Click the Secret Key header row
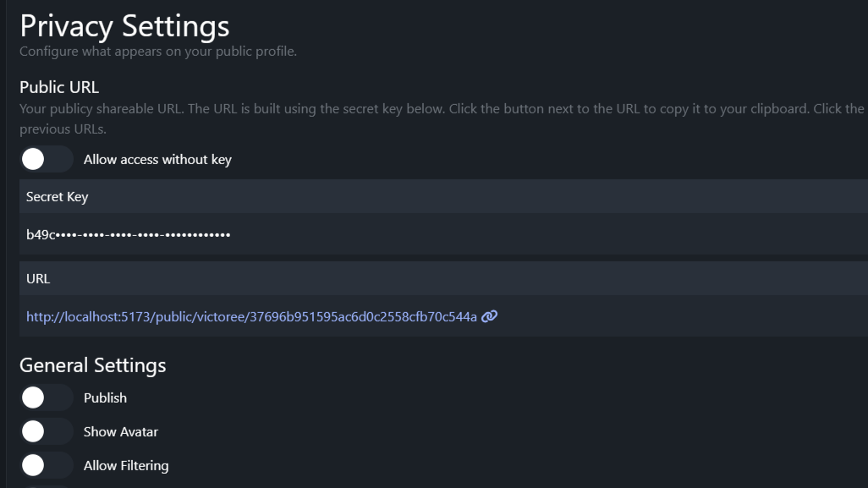This screenshot has width=868, height=488. 57,196
